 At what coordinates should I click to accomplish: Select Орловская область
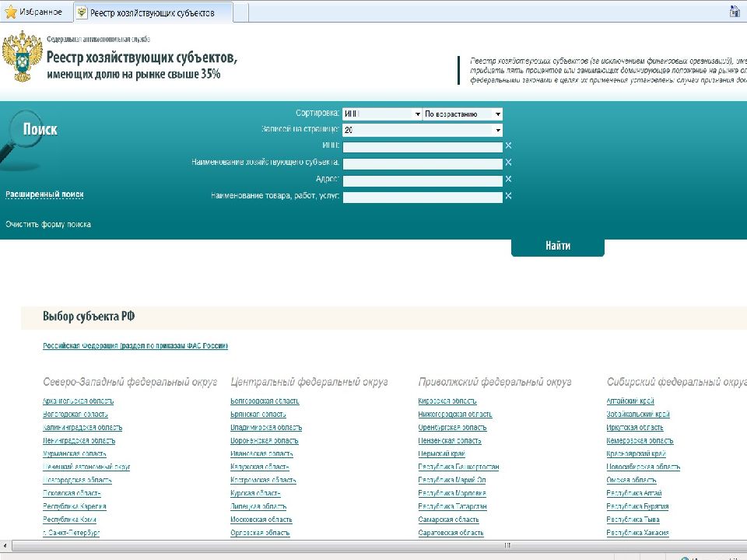click(x=260, y=533)
